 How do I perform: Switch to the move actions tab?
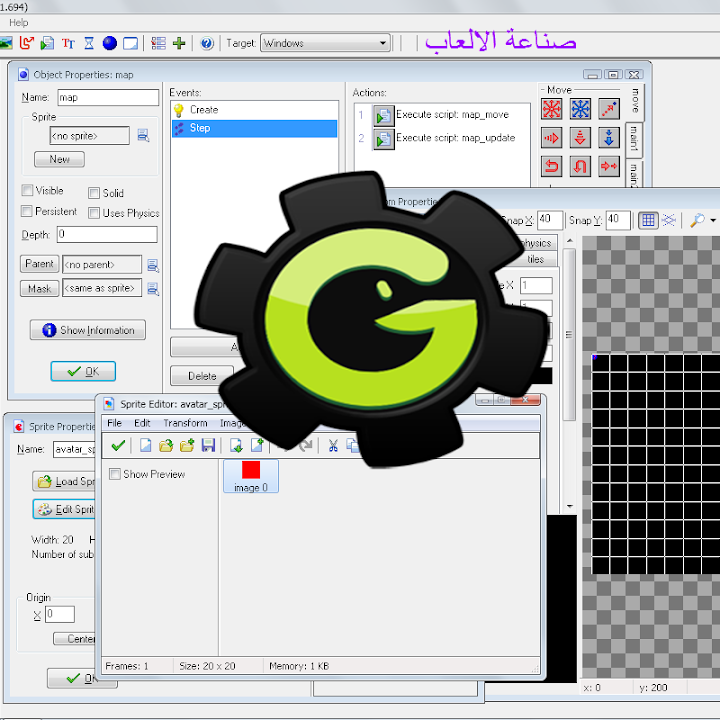636,101
